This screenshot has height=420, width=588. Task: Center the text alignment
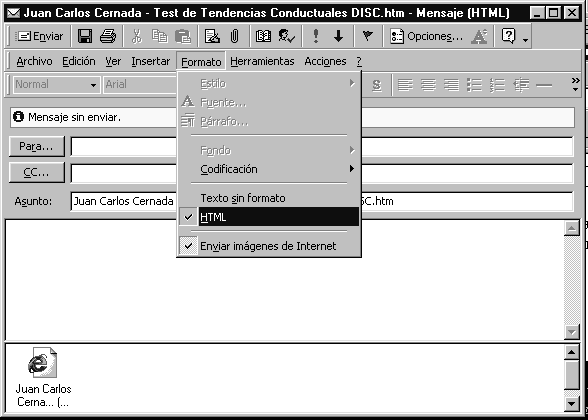coord(428,85)
